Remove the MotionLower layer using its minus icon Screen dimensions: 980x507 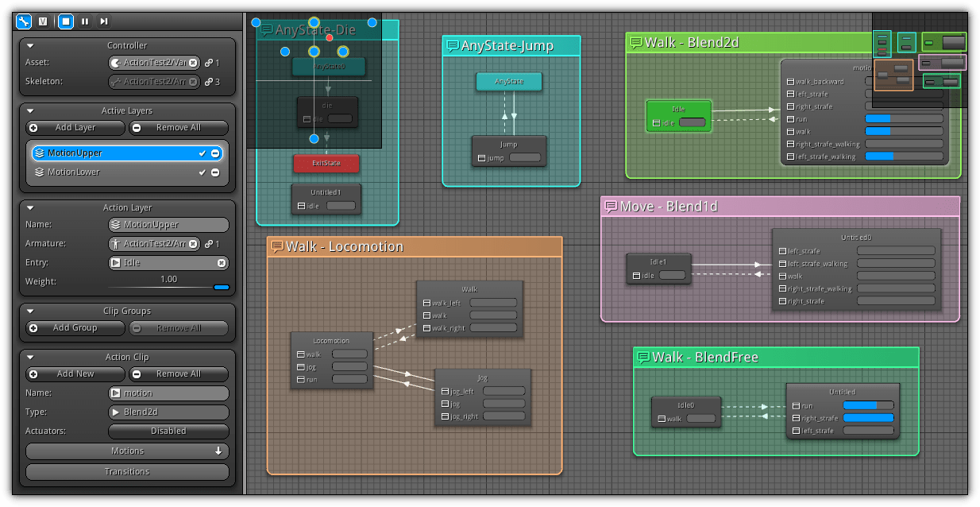click(214, 172)
